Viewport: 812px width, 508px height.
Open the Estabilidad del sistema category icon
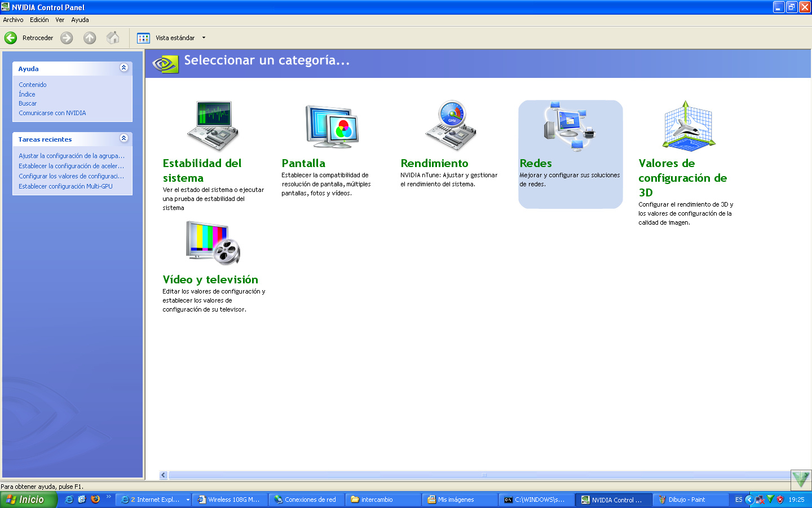click(213, 126)
